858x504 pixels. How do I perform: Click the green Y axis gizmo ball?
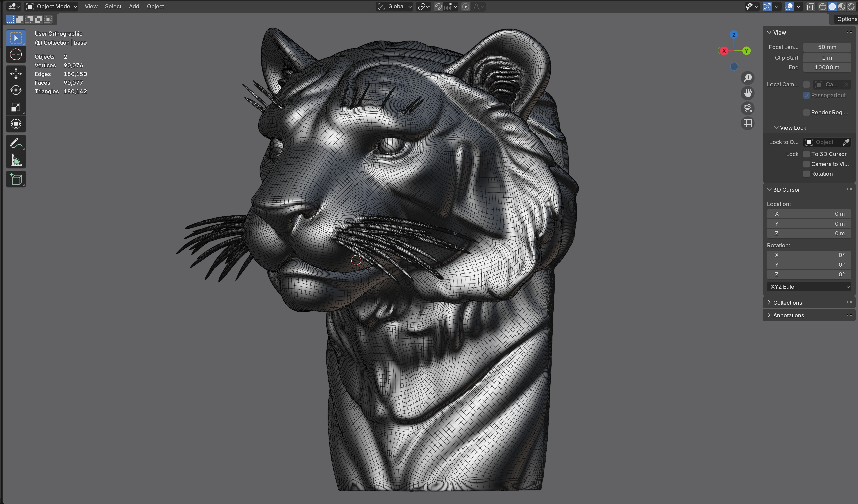(746, 51)
